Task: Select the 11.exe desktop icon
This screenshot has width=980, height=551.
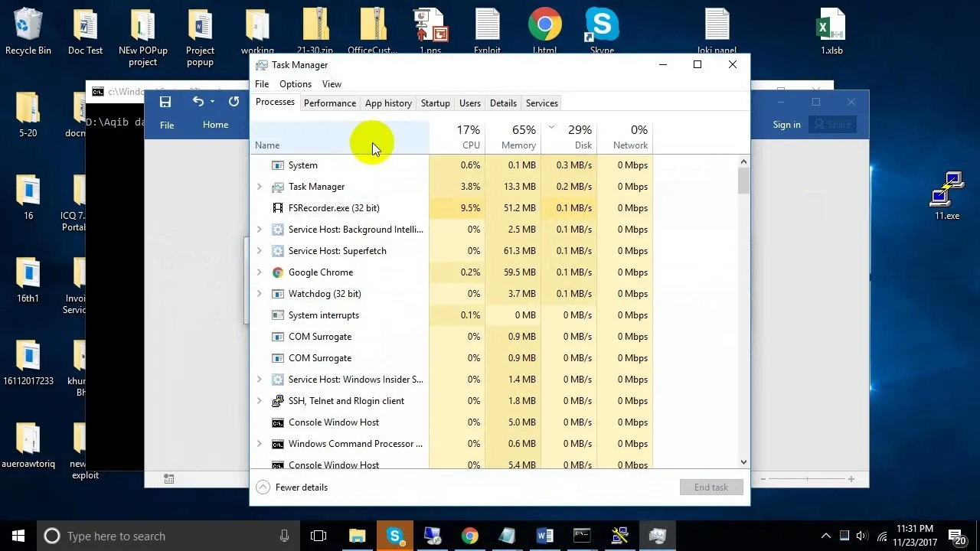Action: pos(947,196)
